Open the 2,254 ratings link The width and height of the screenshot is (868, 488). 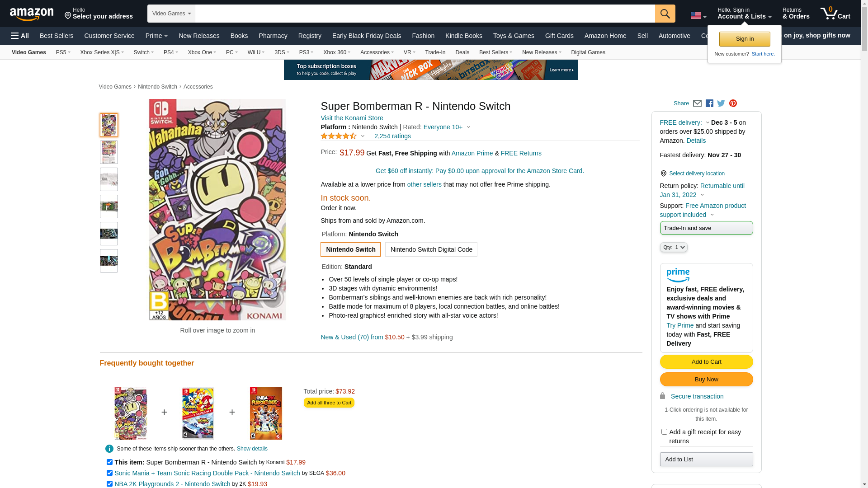[x=392, y=136]
